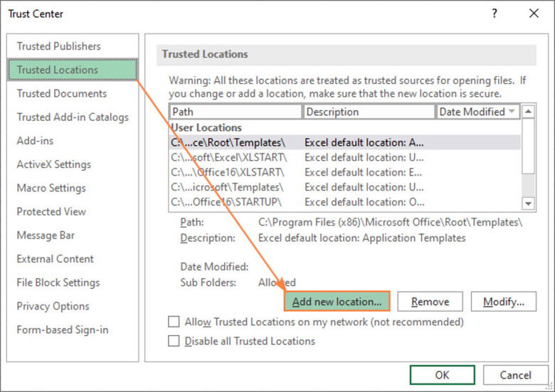Go to Macro Settings

point(51,189)
